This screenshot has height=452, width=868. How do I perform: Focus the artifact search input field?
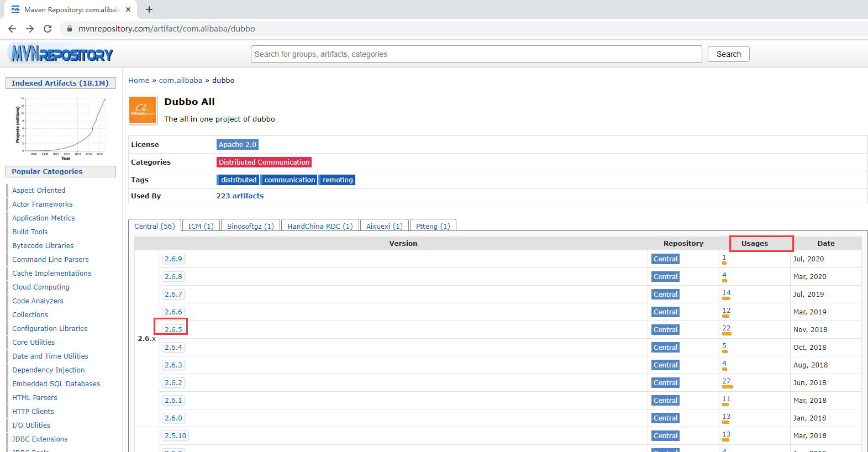click(476, 54)
